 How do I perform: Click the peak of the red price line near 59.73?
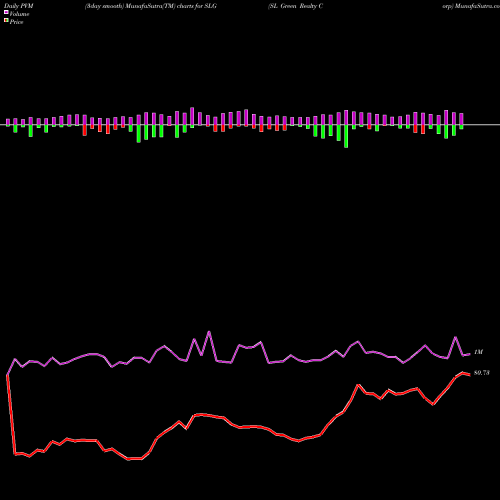point(463,373)
